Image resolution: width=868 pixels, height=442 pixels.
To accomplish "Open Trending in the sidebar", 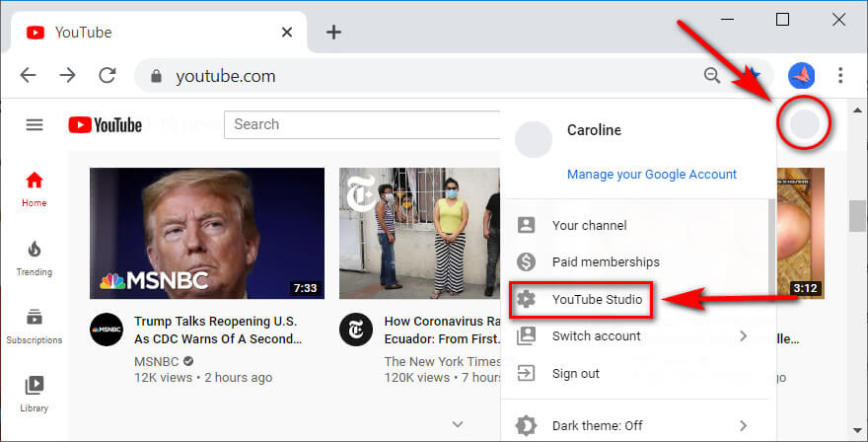I will coord(35,258).
